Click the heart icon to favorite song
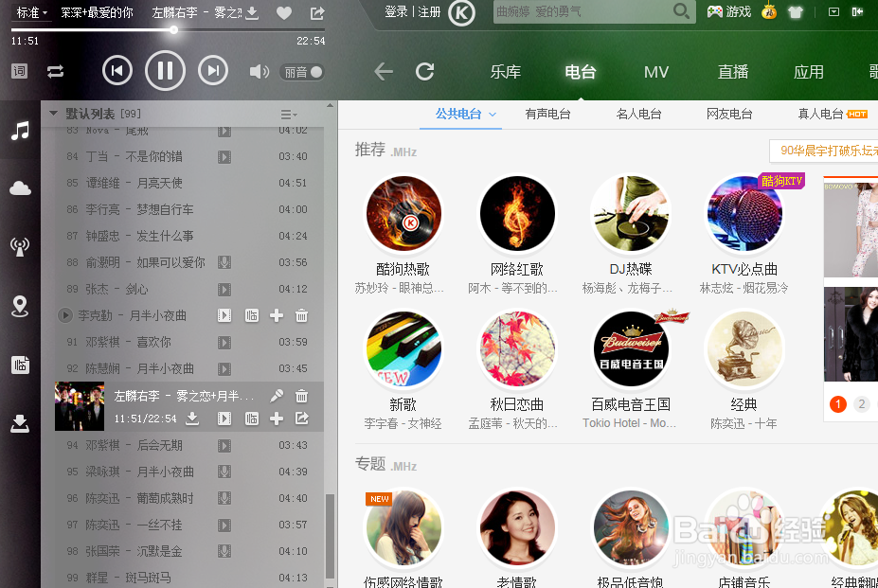Viewport: 878px width, 588px height. point(284,13)
